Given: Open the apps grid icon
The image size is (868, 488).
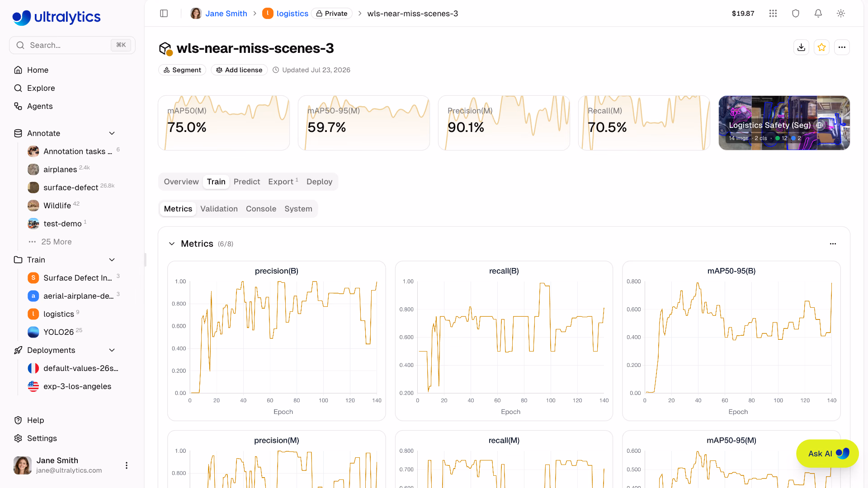Looking at the screenshot, I should (x=773, y=14).
